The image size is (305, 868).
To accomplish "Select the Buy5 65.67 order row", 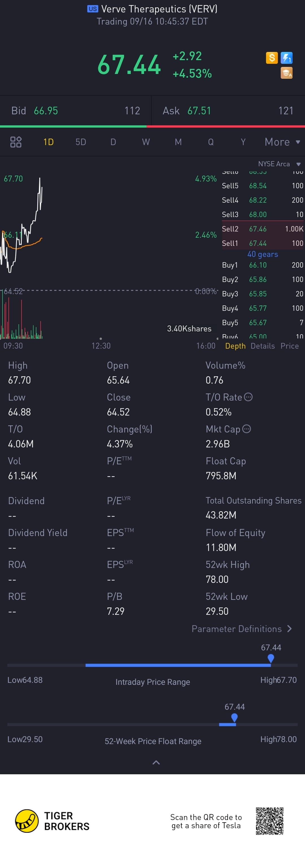I will 263,322.
